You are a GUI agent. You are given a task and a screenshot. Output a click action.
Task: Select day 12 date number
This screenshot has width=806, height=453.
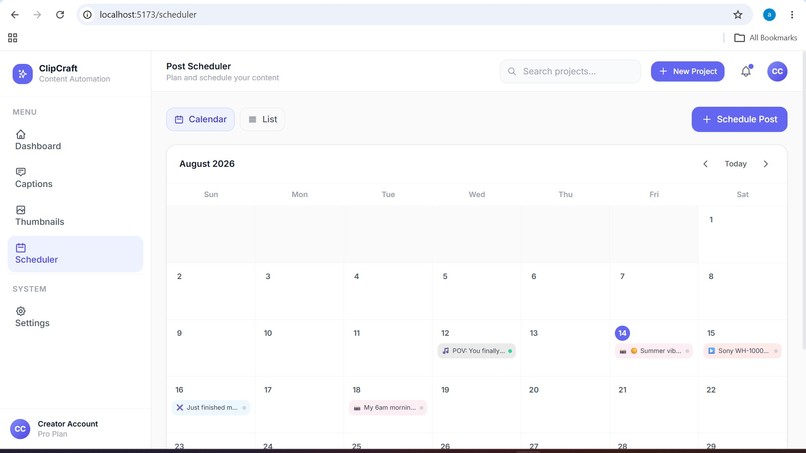click(445, 333)
